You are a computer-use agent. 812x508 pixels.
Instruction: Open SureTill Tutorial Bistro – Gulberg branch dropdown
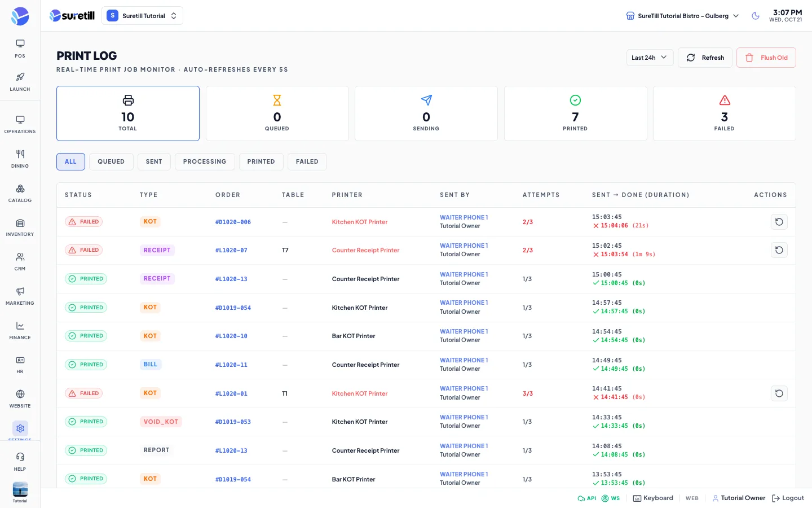pos(682,16)
